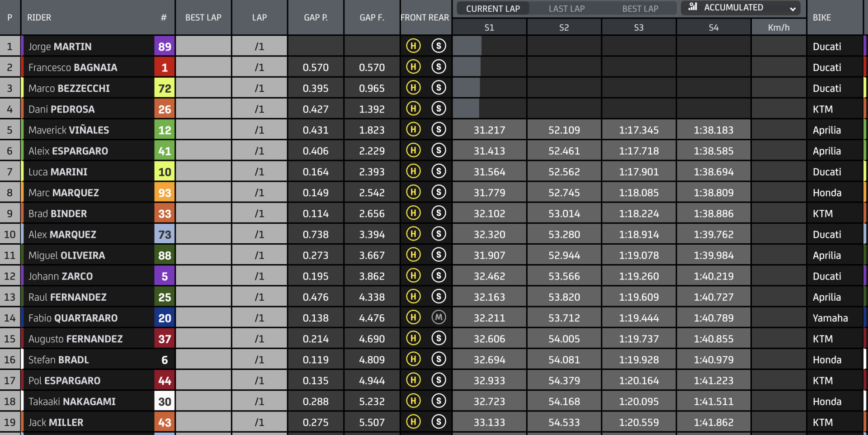Screen dimensions: 868x435
Task: Select rider Jorge MARTIN
Action: coord(60,47)
